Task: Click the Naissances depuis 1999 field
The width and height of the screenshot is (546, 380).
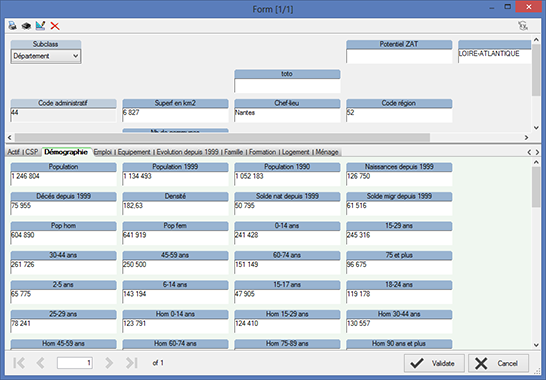Action: (x=399, y=179)
